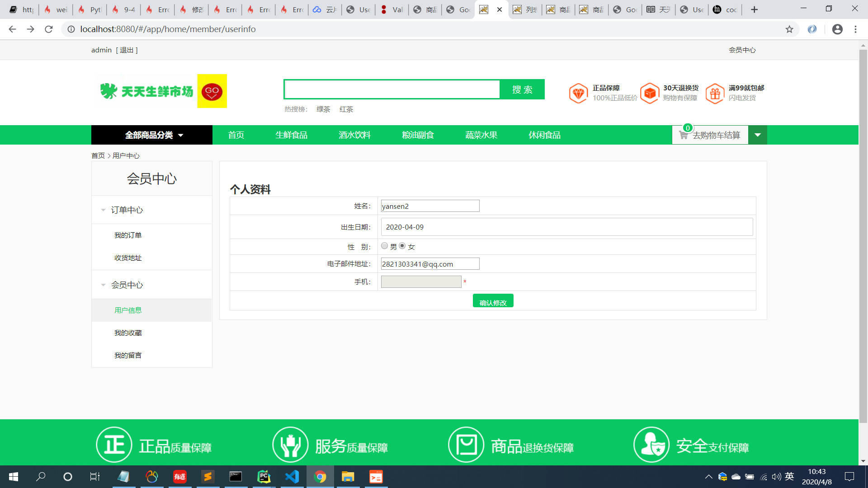Click 去购物车结算
Screen dimensions: 868x488
point(717,135)
